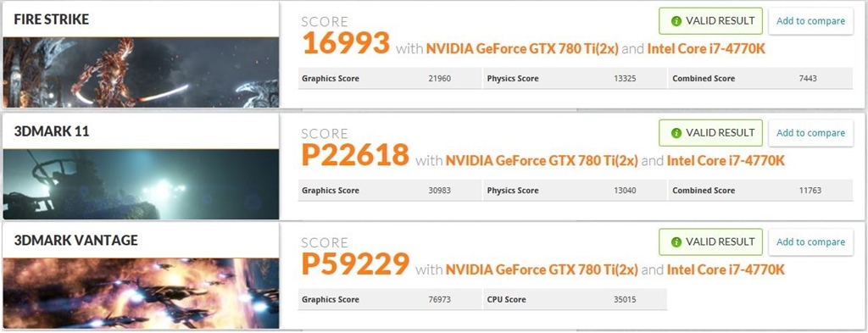Click the 3DMark Vantage valid result info icon
The image size is (868, 333).
[676, 242]
